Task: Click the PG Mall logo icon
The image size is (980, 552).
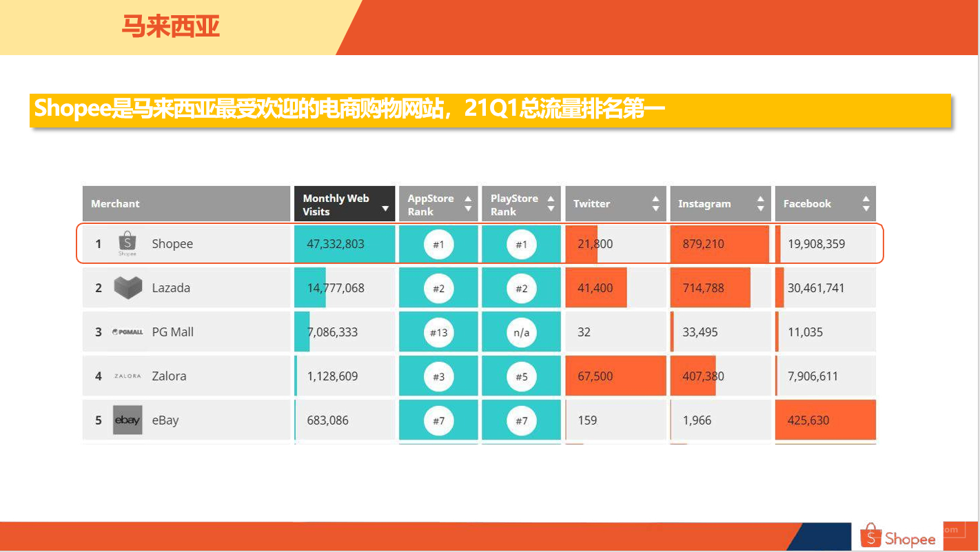Action: click(127, 331)
